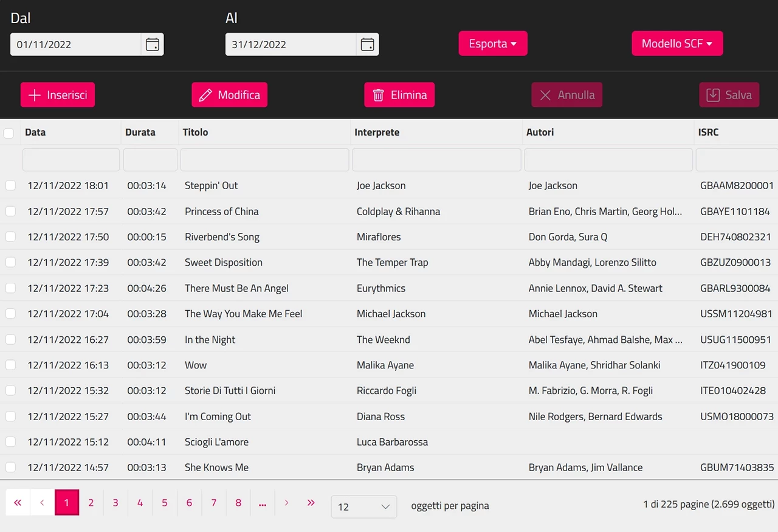Open calendar picker for Dal date
The height and width of the screenshot is (532, 778).
click(153, 44)
